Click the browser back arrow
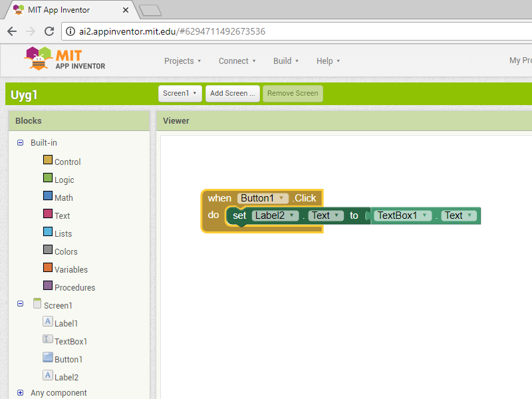The width and height of the screenshot is (532, 399). 12,31
